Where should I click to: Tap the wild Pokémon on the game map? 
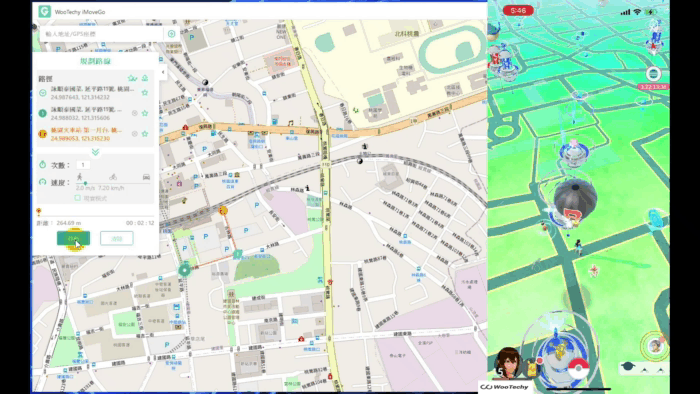tap(594, 270)
